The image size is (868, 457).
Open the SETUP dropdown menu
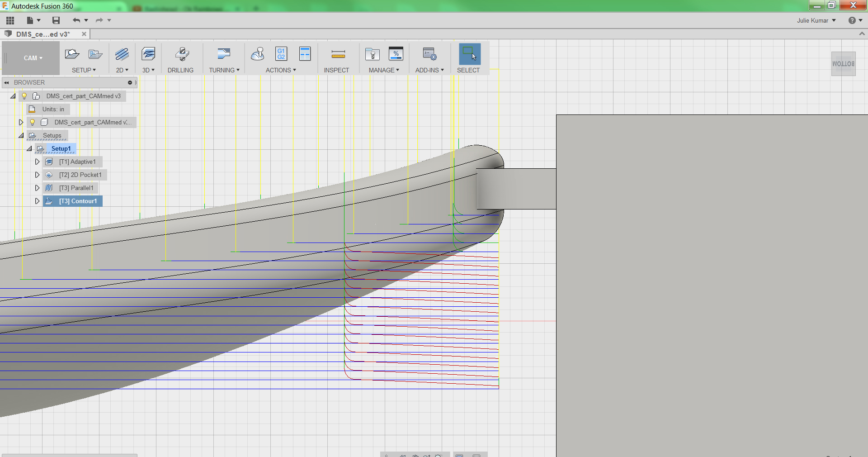click(x=84, y=70)
